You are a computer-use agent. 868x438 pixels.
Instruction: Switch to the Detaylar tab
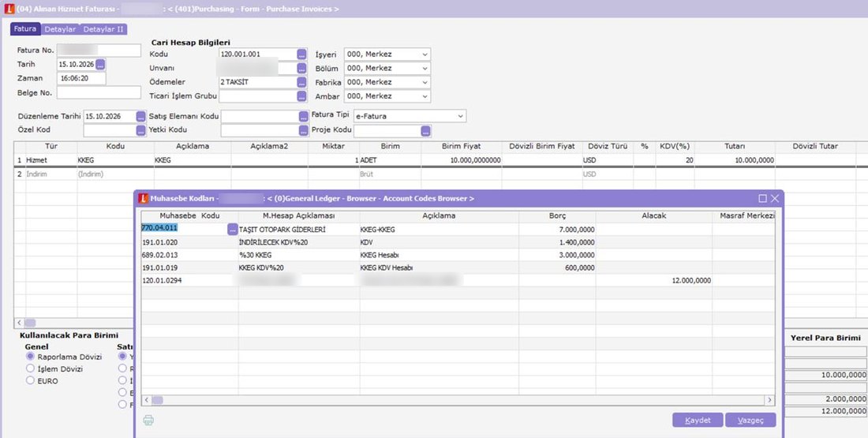pos(60,29)
